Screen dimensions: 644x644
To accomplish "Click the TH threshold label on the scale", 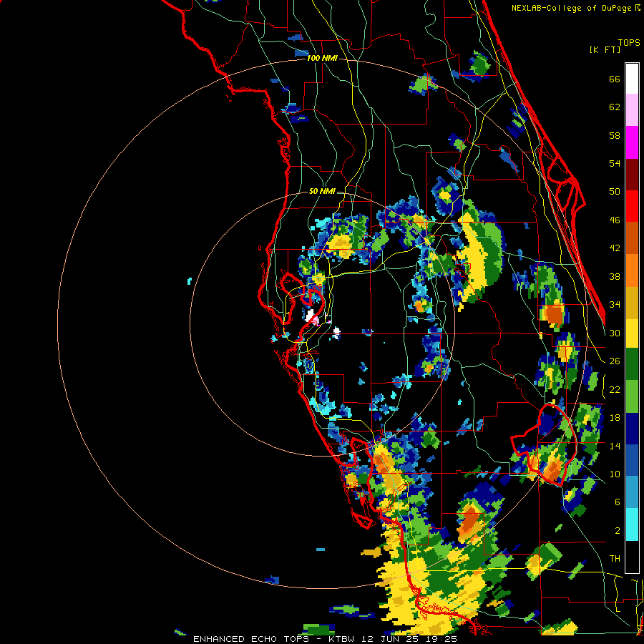I will pos(615,559).
